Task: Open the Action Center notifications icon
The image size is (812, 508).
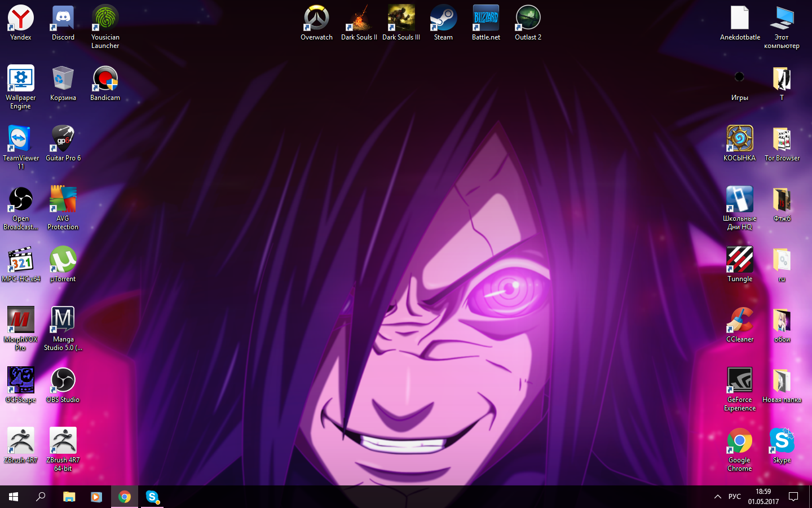Action: [793, 497]
